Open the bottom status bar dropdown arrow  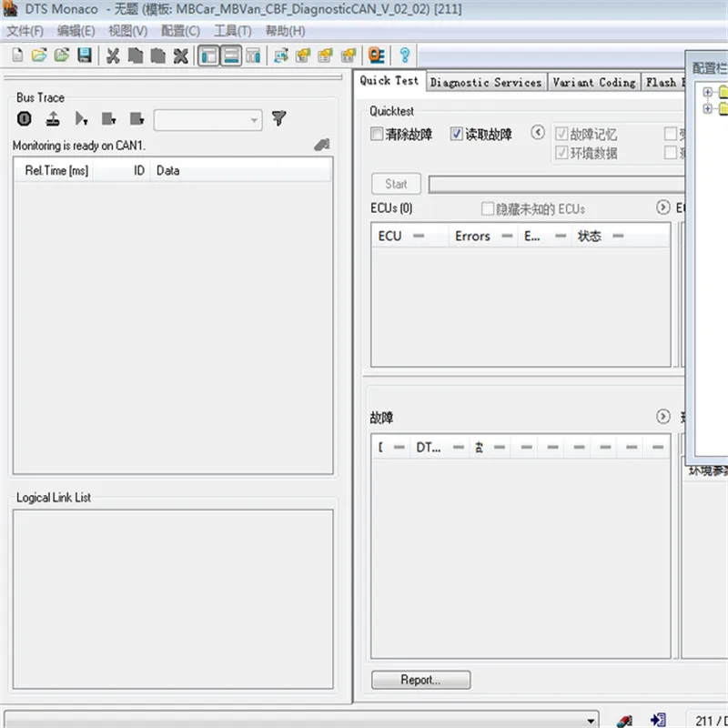[591, 721]
